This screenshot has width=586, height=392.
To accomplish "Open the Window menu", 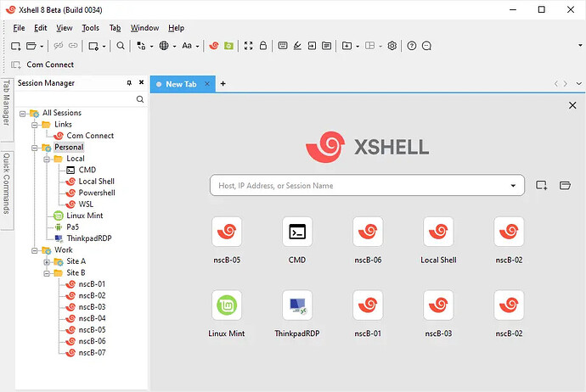I will tap(144, 28).
